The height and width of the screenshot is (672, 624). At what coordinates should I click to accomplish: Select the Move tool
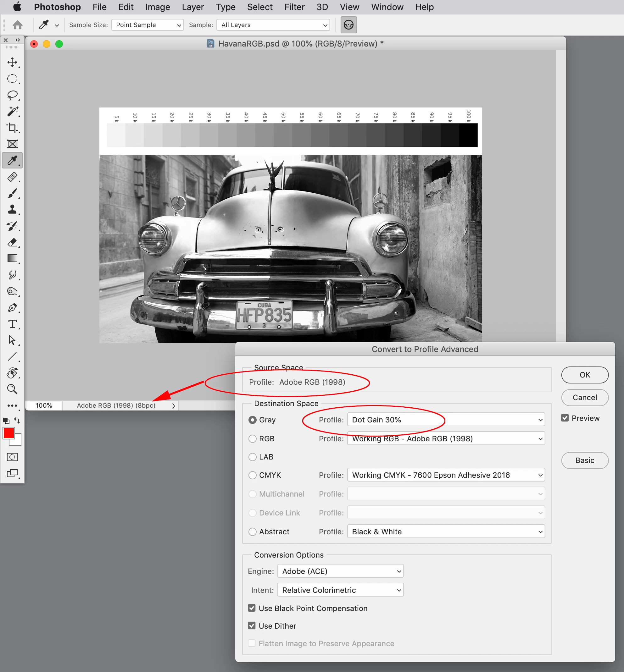[x=13, y=63]
